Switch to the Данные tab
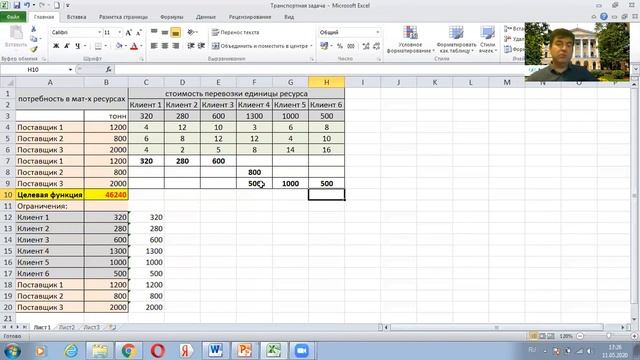640x360 pixels. [x=206, y=17]
